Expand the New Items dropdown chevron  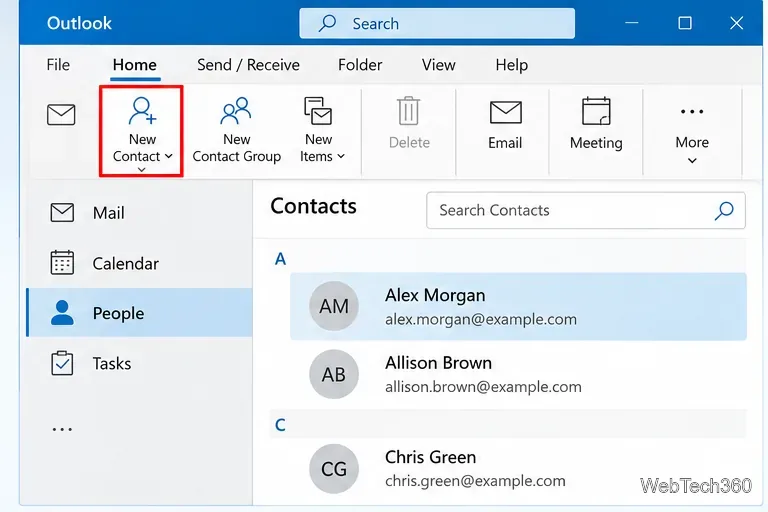pos(341,156)
